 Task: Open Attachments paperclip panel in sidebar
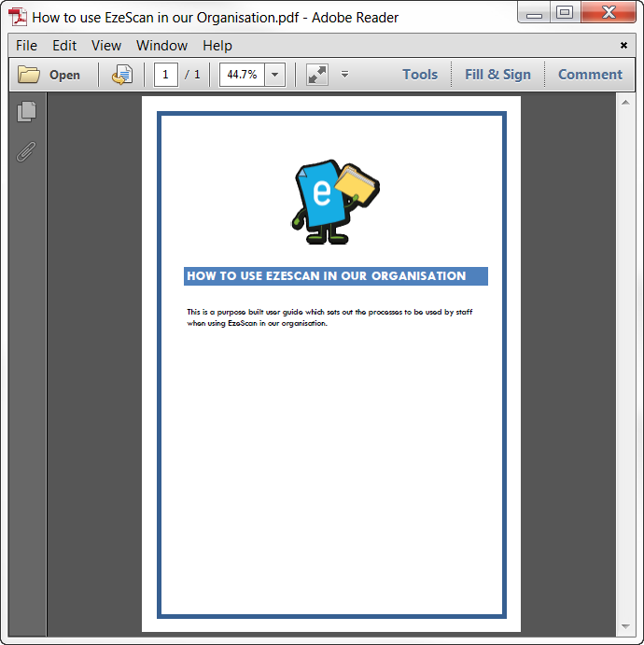pyautogui.click(x=27, y=151)
